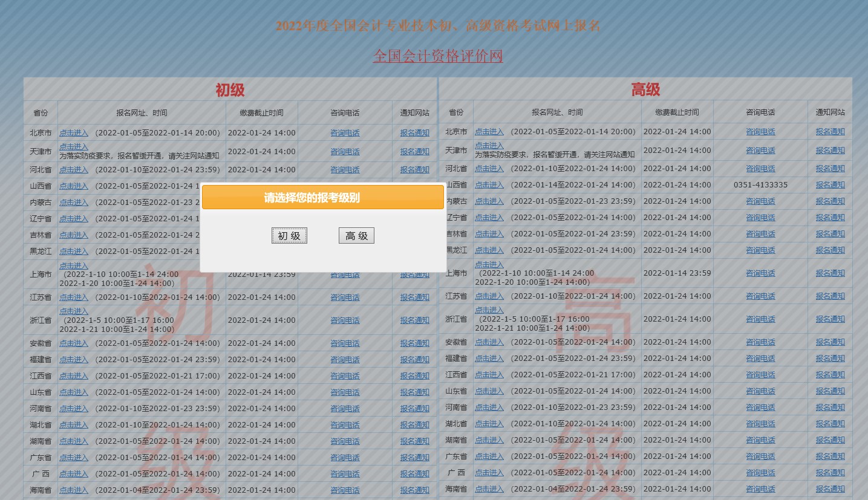868x500 pixels.
Task: Open 报名通知 for 浙江省 in 初级 table
Action: coord(414,320)
